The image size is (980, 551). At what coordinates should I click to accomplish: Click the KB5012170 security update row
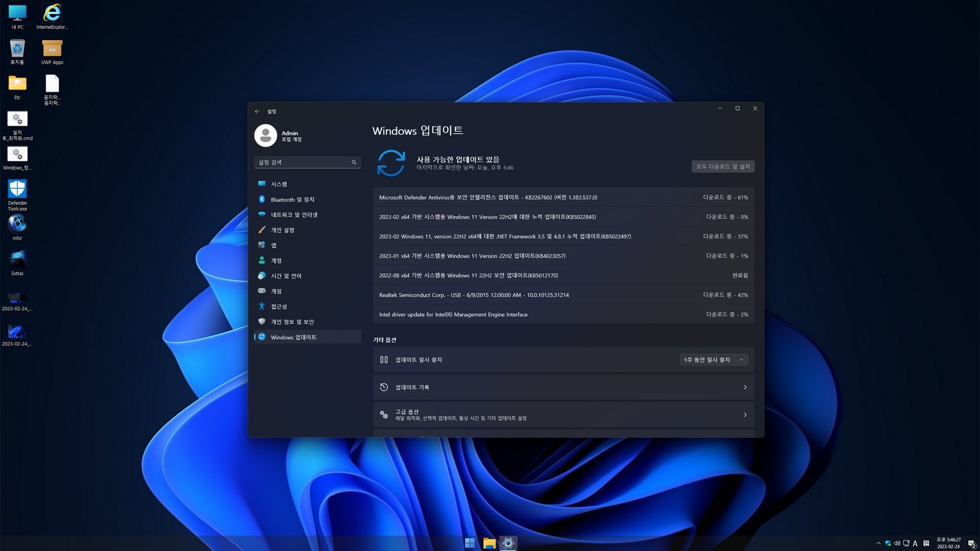(564, 275)
